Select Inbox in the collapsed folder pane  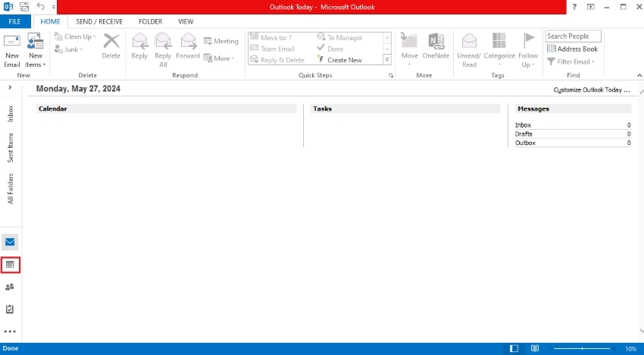pyautogui.click(x=11, y=114)
